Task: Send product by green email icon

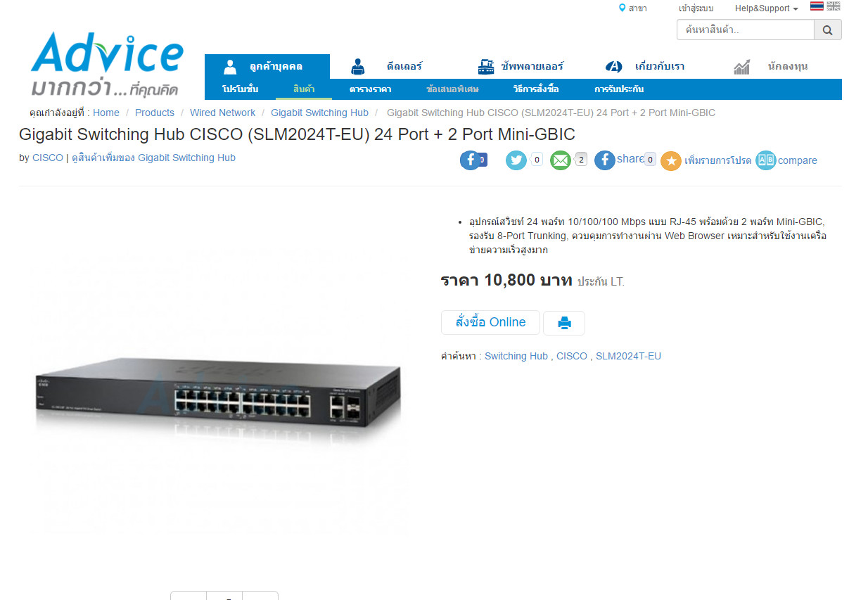Action: (x=561, y=160)
